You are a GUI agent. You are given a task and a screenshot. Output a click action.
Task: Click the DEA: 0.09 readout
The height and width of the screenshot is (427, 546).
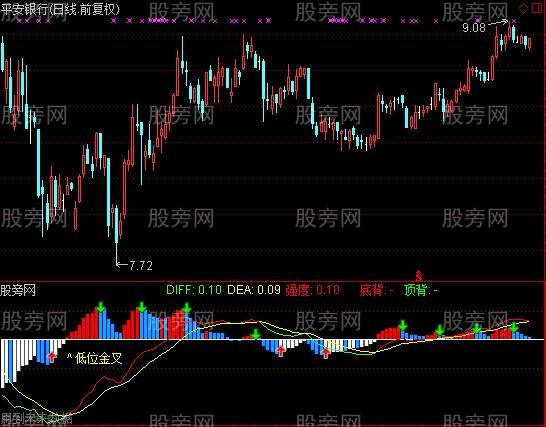tap(254, 290)
